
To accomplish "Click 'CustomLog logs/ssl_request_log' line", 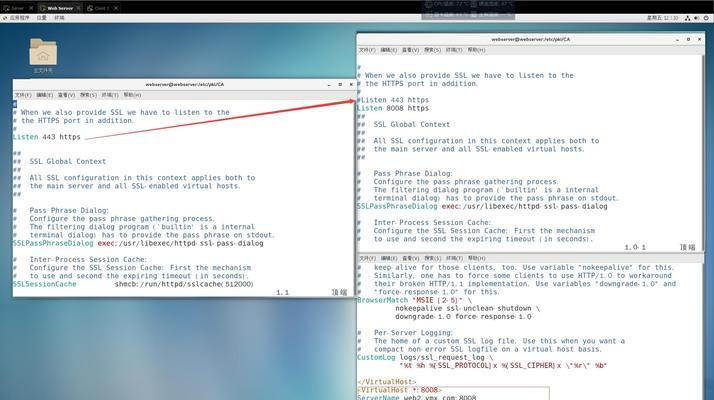I will pyautogui.click(x=425, y=358).
